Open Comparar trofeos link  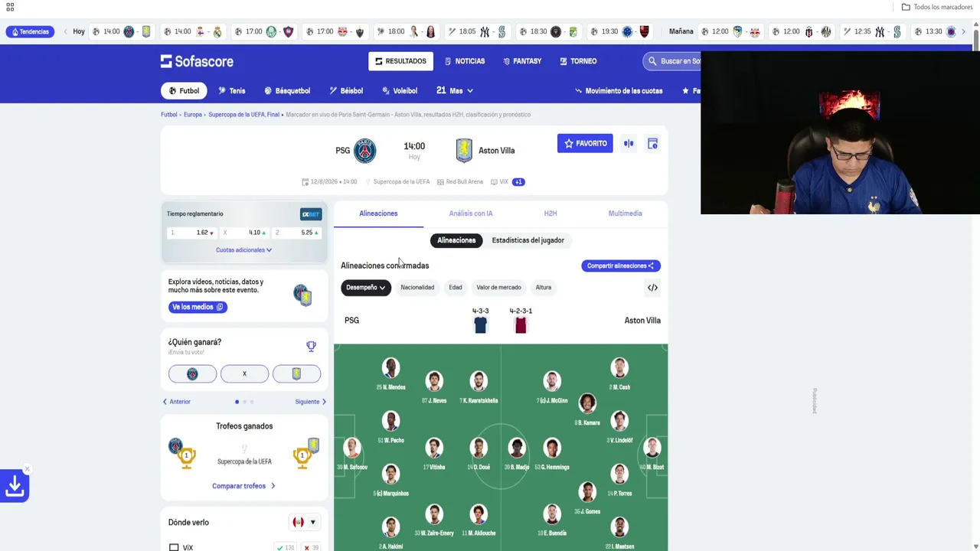click(x=243, y=486)
